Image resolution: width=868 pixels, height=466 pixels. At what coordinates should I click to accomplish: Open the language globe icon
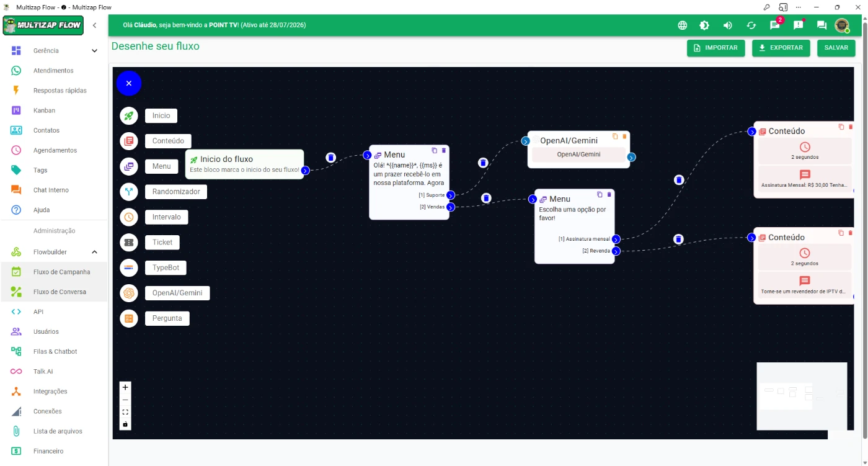click(x=682, y=25)
